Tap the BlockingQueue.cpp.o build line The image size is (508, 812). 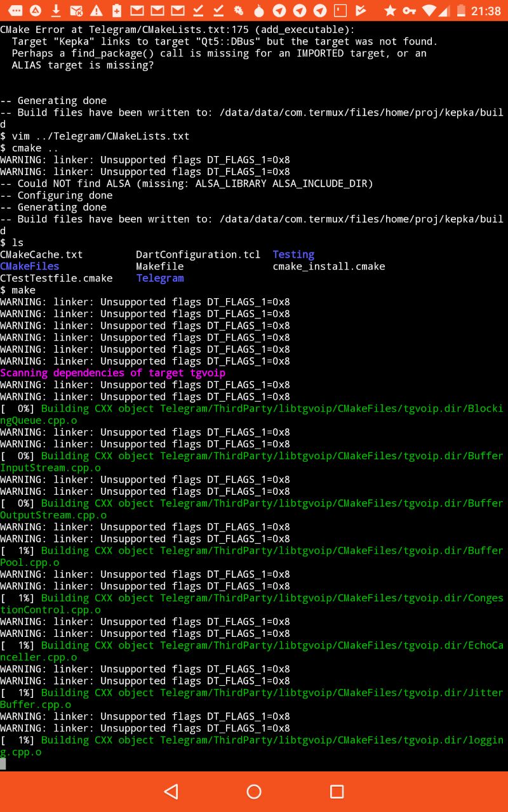(251, 414)
